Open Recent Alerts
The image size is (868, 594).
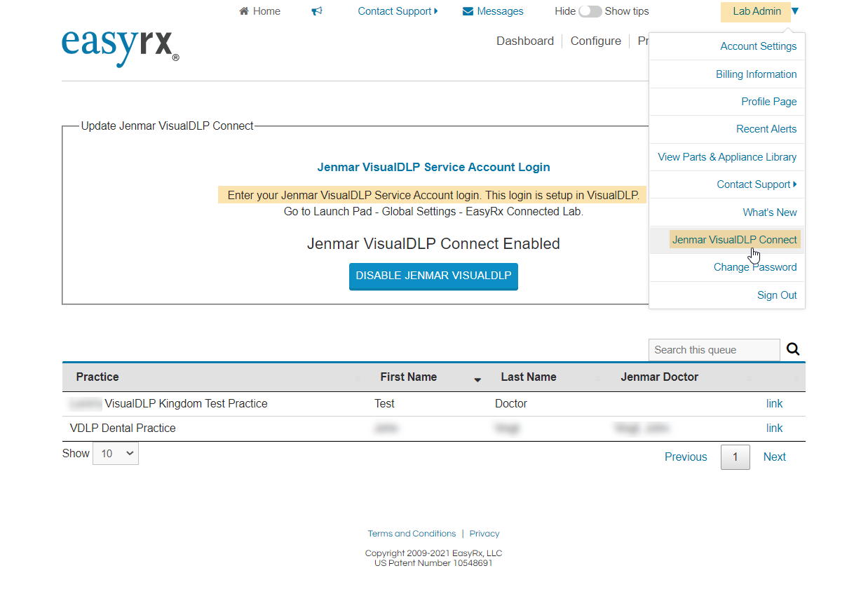pyautogui.click(x=766, y=129)
